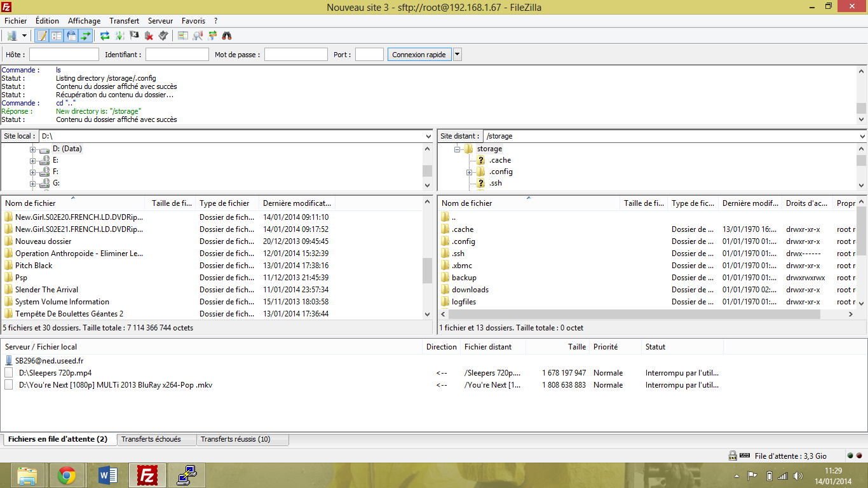Cancel the current operation with flag icon
Image resolution: width=868 pixels, height=488 pixels.
pos(134,36)
